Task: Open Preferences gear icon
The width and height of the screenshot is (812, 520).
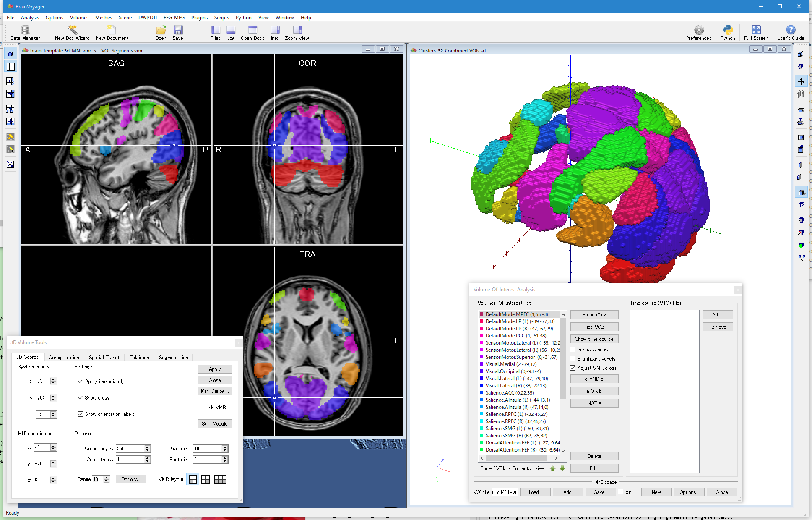Action: pos(699,33)
